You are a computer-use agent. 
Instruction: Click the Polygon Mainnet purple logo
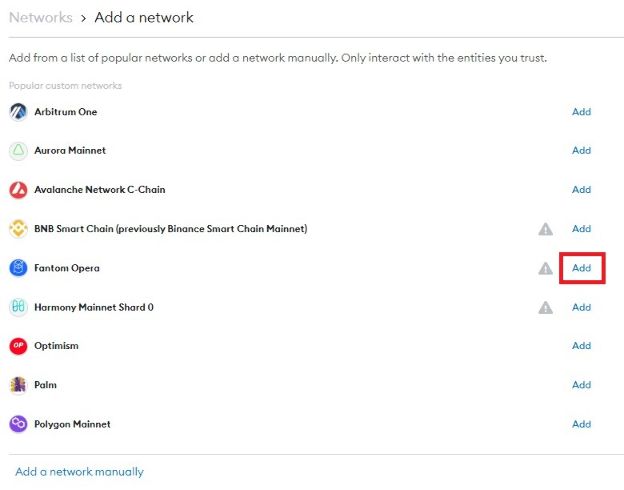click(x=18, y=424)
